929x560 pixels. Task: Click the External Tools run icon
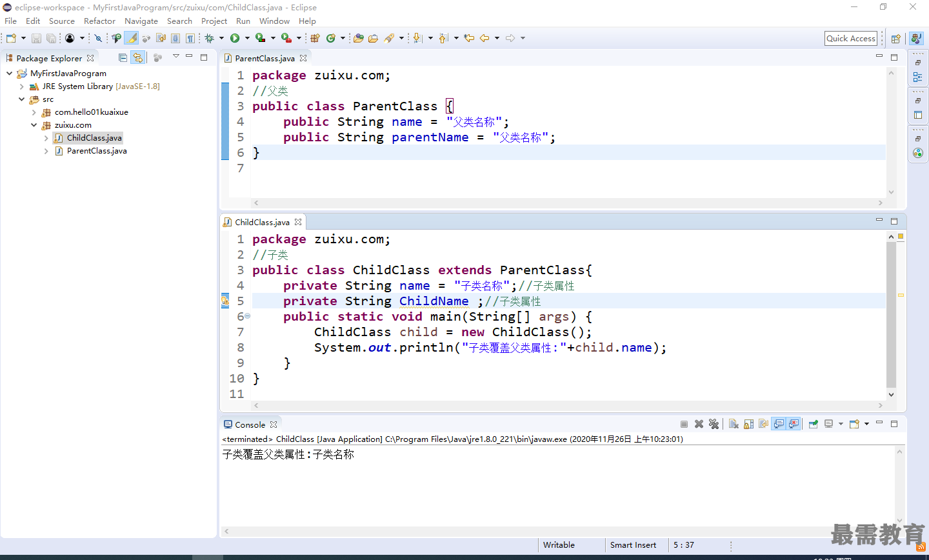pyautogui.click(x=286, y=38)
